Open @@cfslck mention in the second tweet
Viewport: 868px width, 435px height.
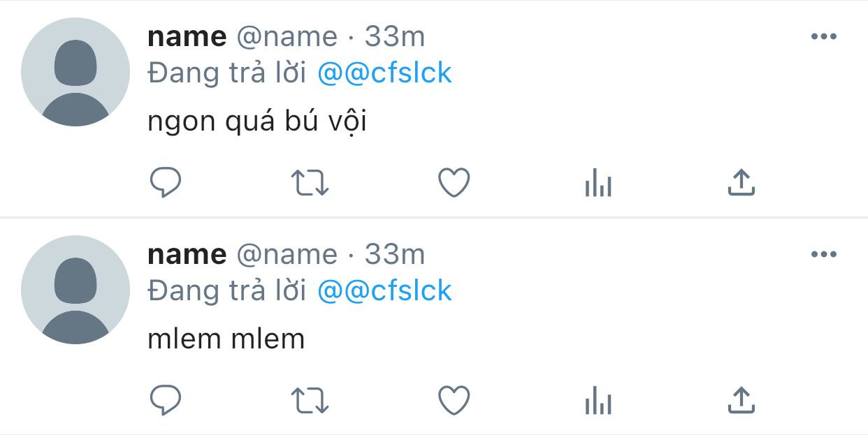coord(384,291)
